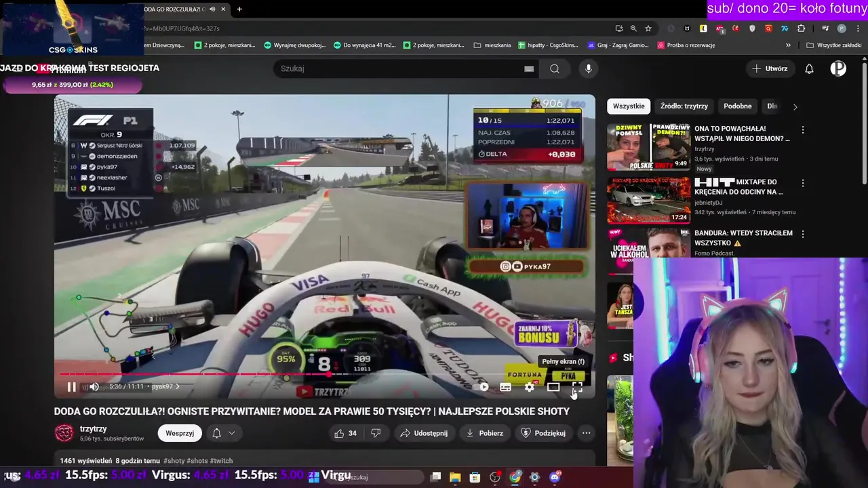Dislike the video
Screen dimensions: 868x488
[x=376, y=433]
